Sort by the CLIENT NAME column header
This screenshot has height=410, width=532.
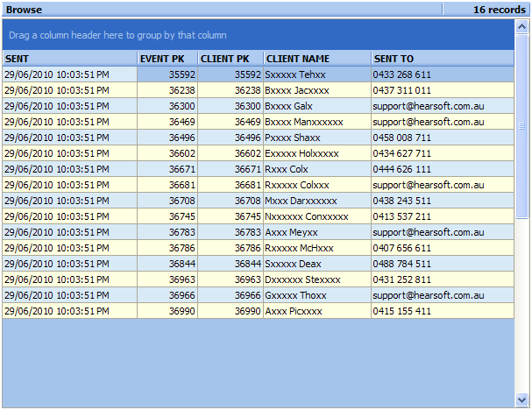tap(317, 59)
